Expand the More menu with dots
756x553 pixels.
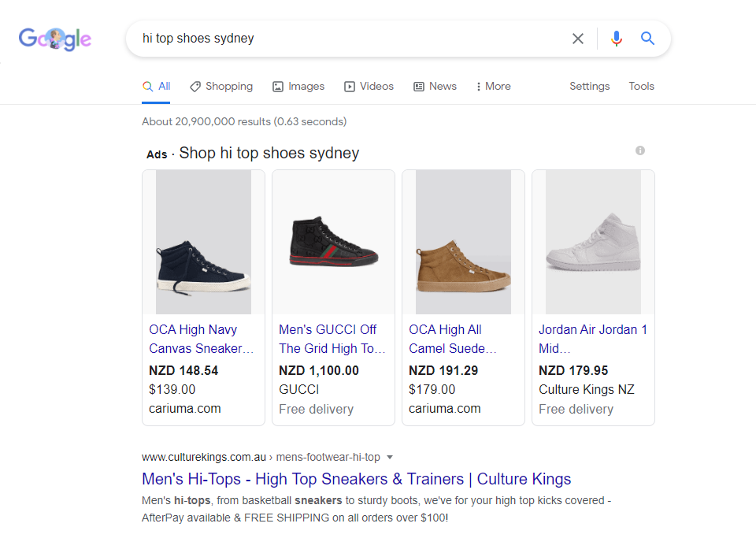493,87
